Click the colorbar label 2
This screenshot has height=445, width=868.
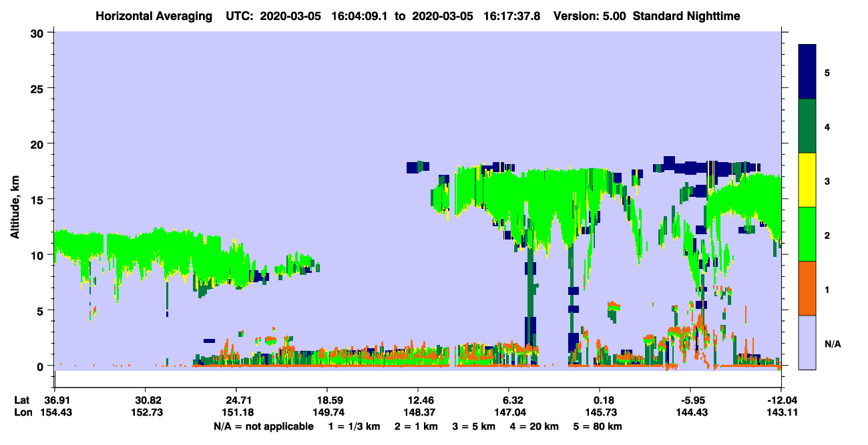click(827, 236)
